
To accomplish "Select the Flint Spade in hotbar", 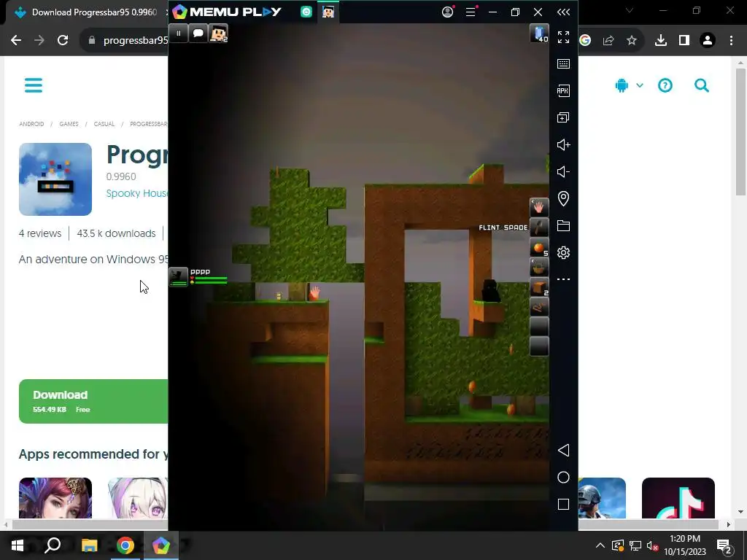I will pos(539,227).
